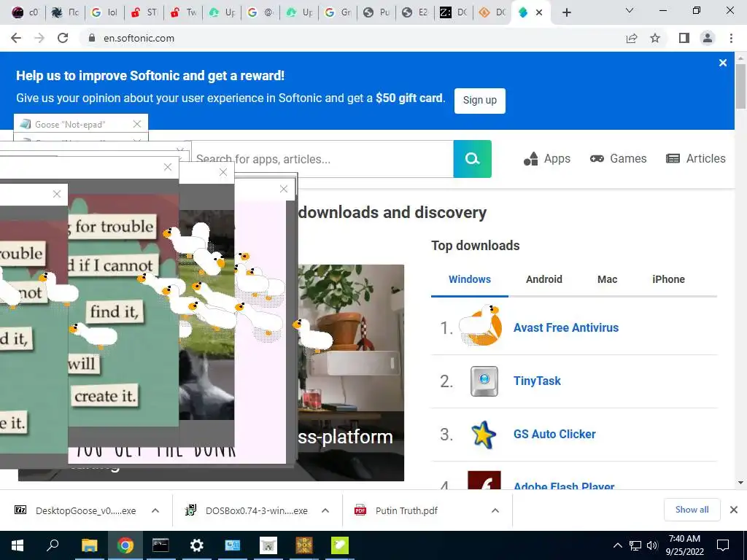Close the Goose "Not-epad" window
747x560 pixels.
pyautogui.click(x=136, y=124)
